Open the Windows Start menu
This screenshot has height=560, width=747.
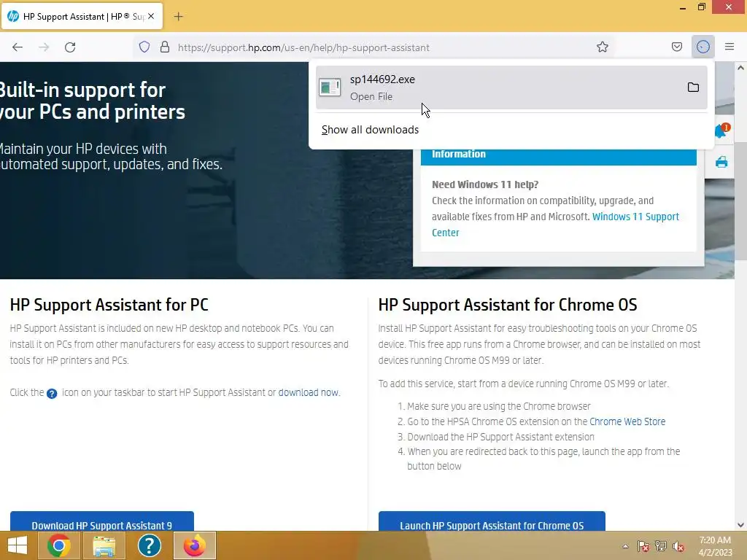(18, 545)
